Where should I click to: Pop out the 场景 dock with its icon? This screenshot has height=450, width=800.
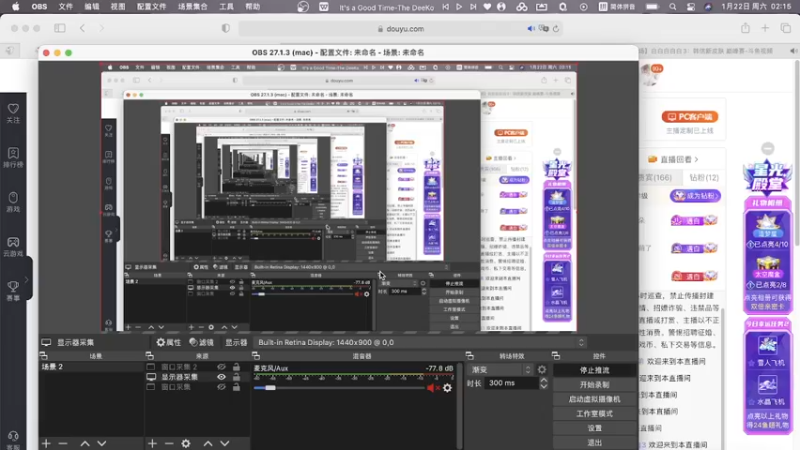[43, 356]
